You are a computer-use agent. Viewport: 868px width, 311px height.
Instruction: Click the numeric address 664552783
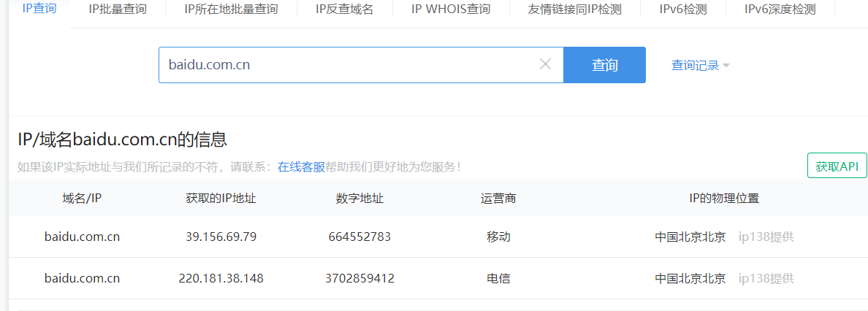(x=359, y=237)
